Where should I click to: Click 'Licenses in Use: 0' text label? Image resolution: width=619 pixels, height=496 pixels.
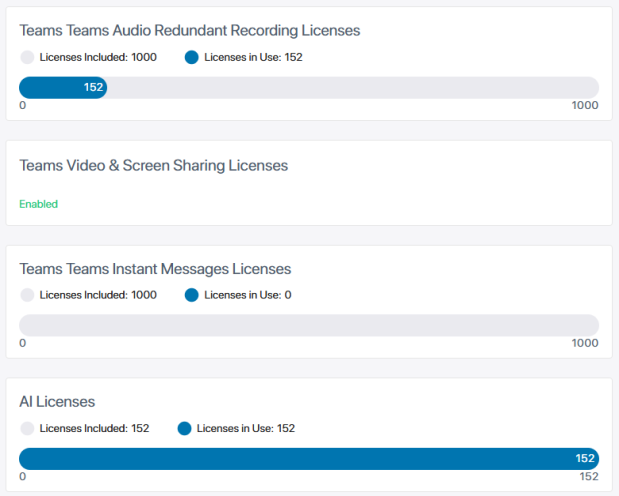pos(248,295)
